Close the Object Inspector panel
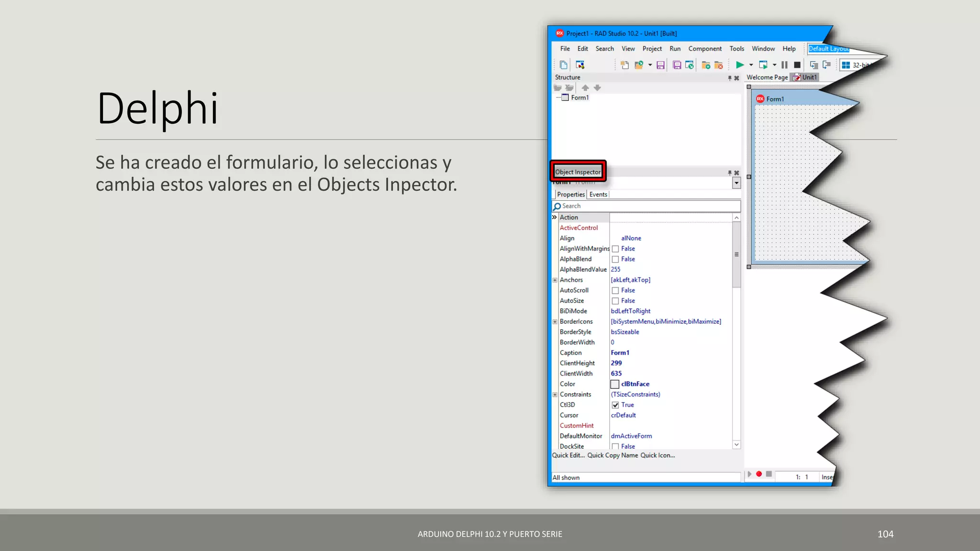The width and height of the screenshot is (980, 551). pyautogui.click(x=737, y=173)
